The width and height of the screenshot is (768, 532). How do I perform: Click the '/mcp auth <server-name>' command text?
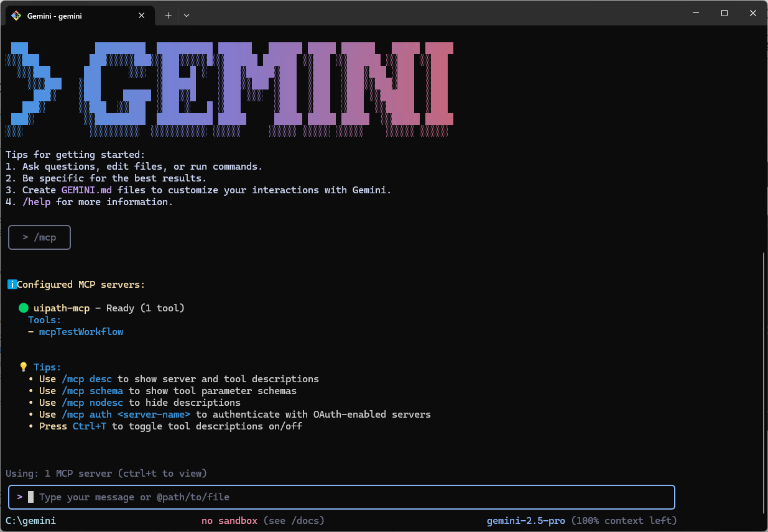click(126, 415)
